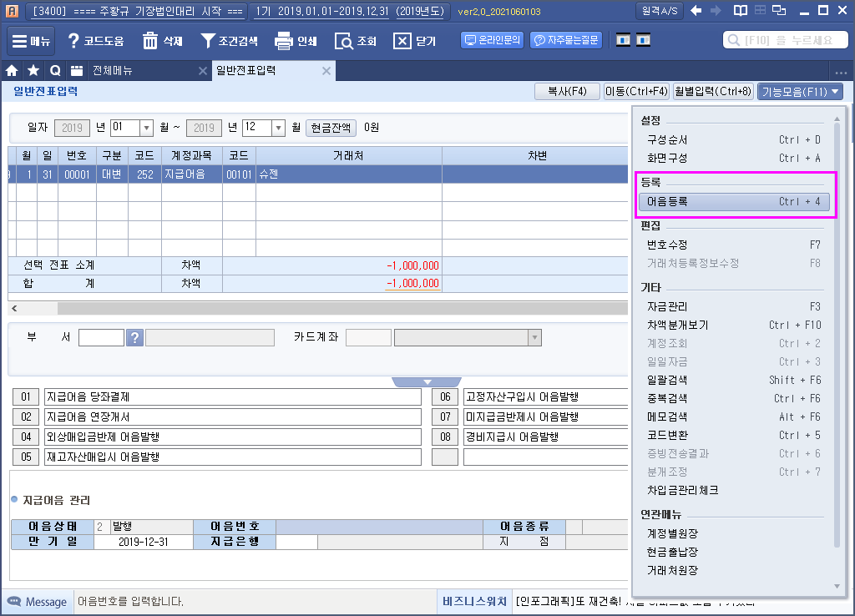Viewport: 855px width, 616px height.
Task: Open the book icon in title bar
Action: (741, 11)
